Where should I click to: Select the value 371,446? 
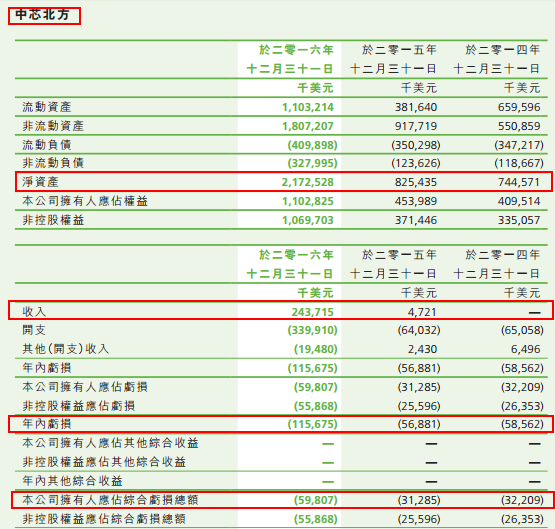[416, 220]
